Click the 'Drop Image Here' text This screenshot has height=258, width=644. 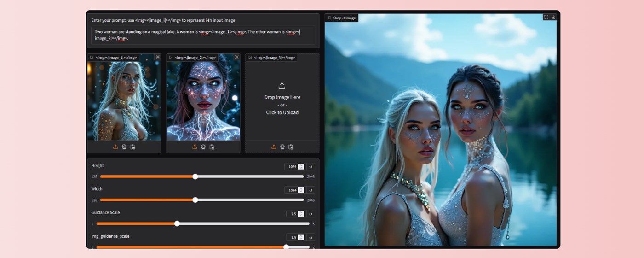click(x=282, y=97)
